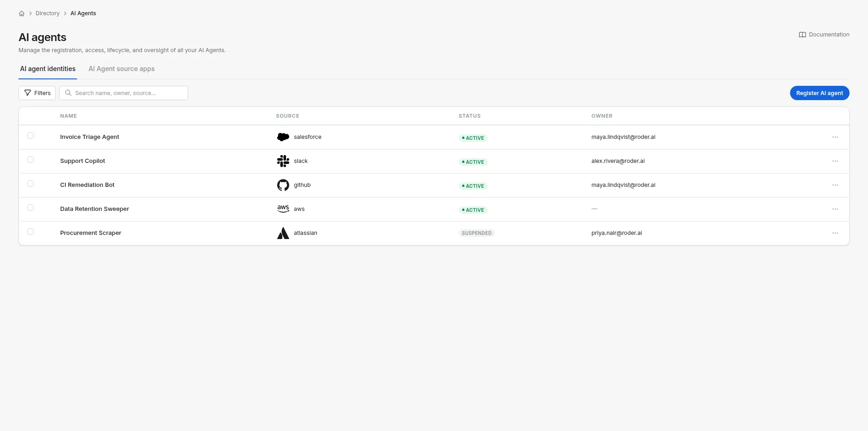Click the Name column header
The width and height of the screenshot is (868, 431).
(x=68, y=116)
